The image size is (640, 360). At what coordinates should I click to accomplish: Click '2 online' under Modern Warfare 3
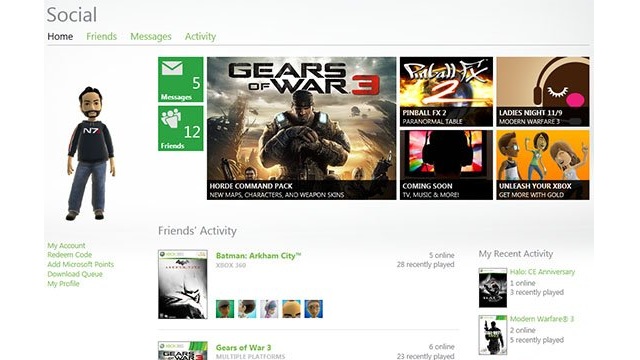pos(522,330)
